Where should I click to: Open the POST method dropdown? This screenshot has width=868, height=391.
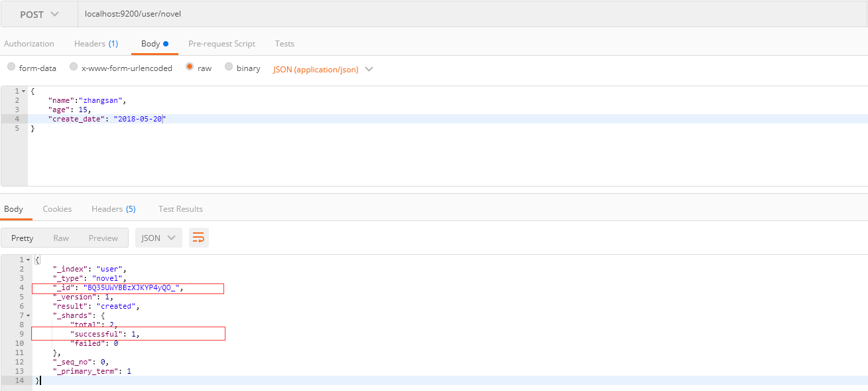click(x=39, y=14)
